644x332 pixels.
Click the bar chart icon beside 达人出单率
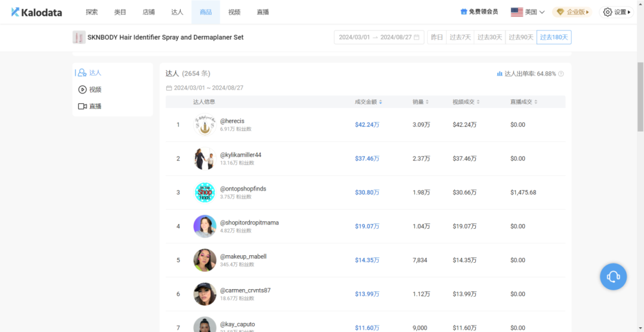[500, 74]
